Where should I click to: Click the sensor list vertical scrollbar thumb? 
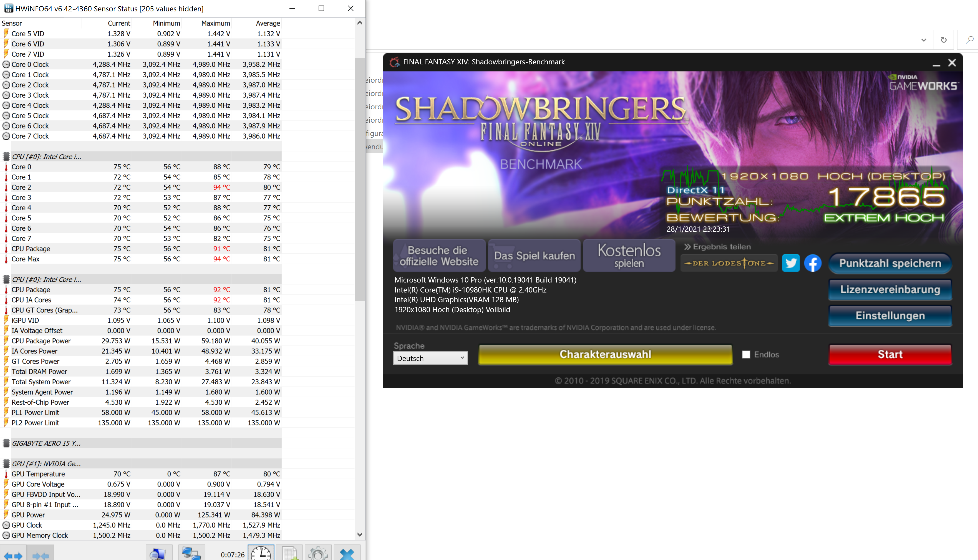tap(360, 179)
